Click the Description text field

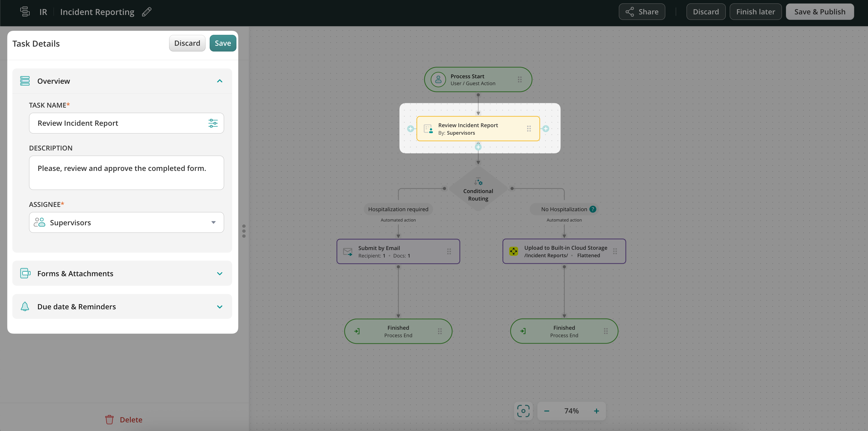point(126,173)
